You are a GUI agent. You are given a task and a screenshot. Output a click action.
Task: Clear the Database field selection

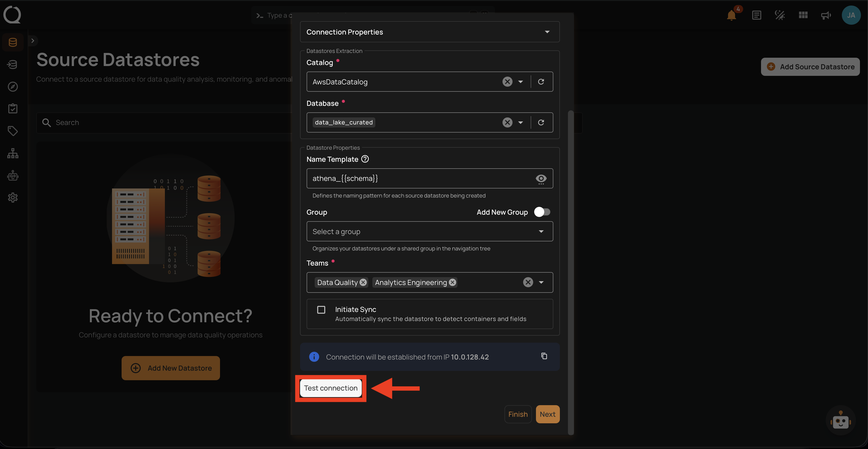(508, 122)
